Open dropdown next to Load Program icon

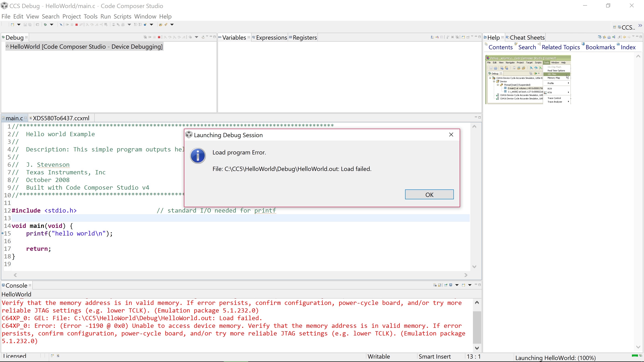point(129,25)
